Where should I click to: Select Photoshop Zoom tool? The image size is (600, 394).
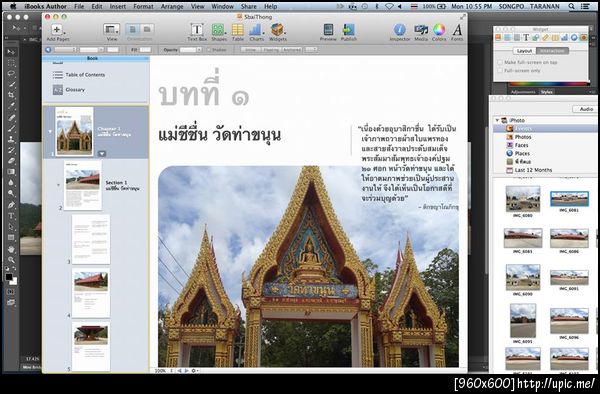point(11,260)
